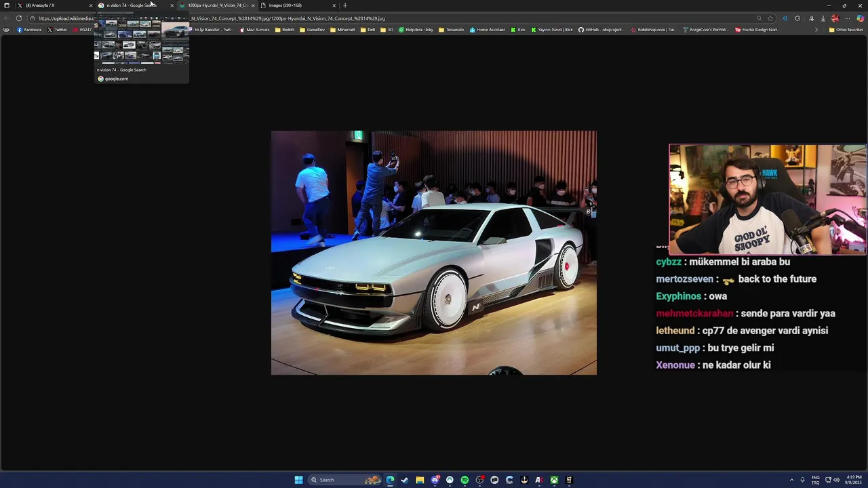Open the 3D bookmarks folder
The width and height of the screenshot is (868, 488).
coord(386,30)
